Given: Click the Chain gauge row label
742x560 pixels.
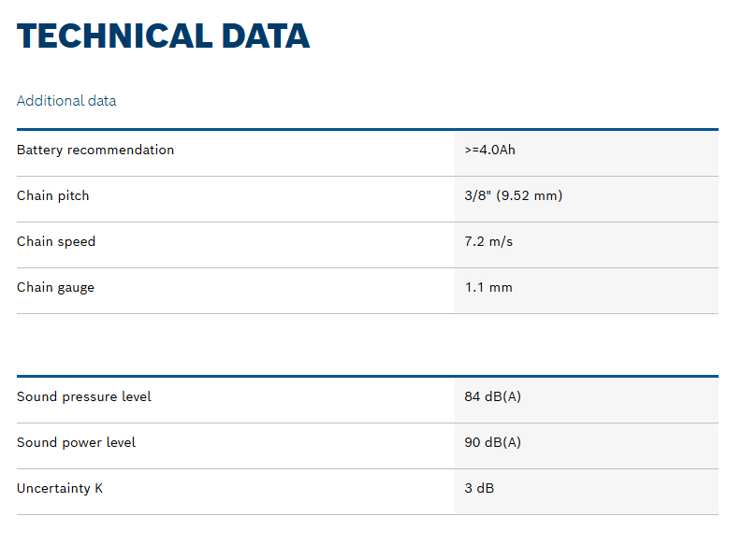Looking at the screenshot, I should click(x=55, y=287).
